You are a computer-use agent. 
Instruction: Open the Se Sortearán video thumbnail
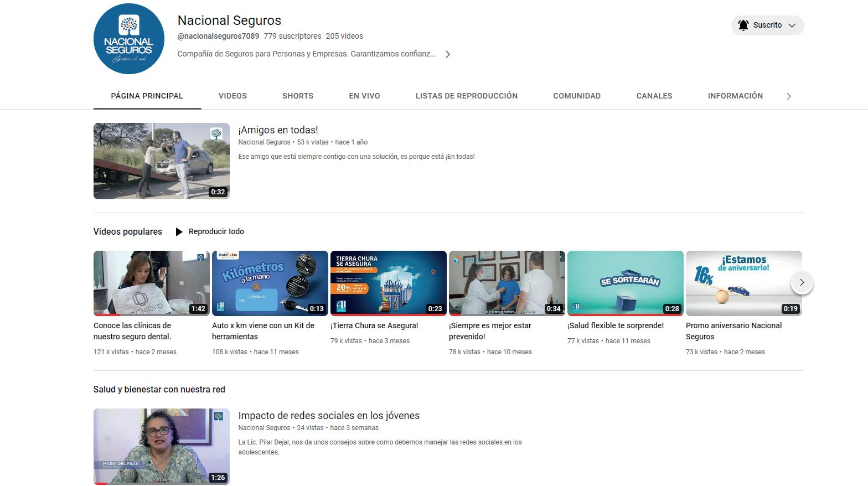click(626, 283)
